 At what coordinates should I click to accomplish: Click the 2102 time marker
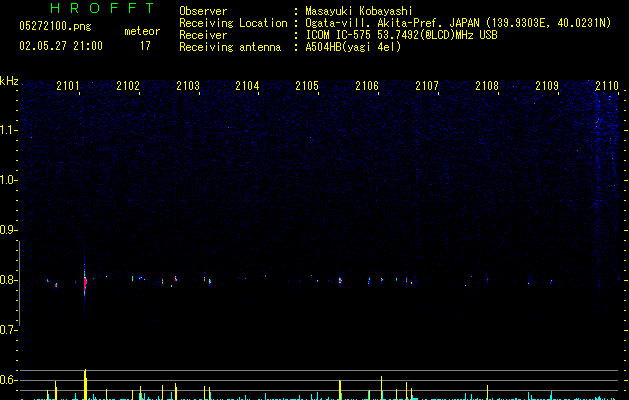pos(128,86)
